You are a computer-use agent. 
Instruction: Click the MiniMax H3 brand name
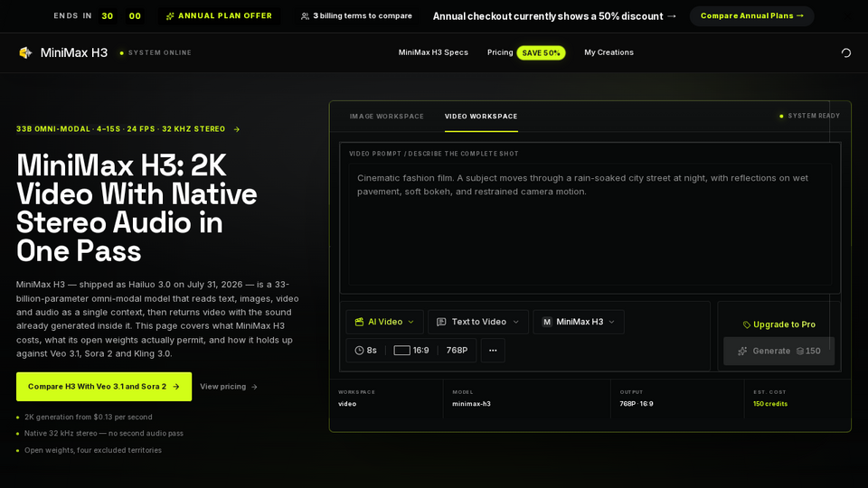tap(74, 52)
